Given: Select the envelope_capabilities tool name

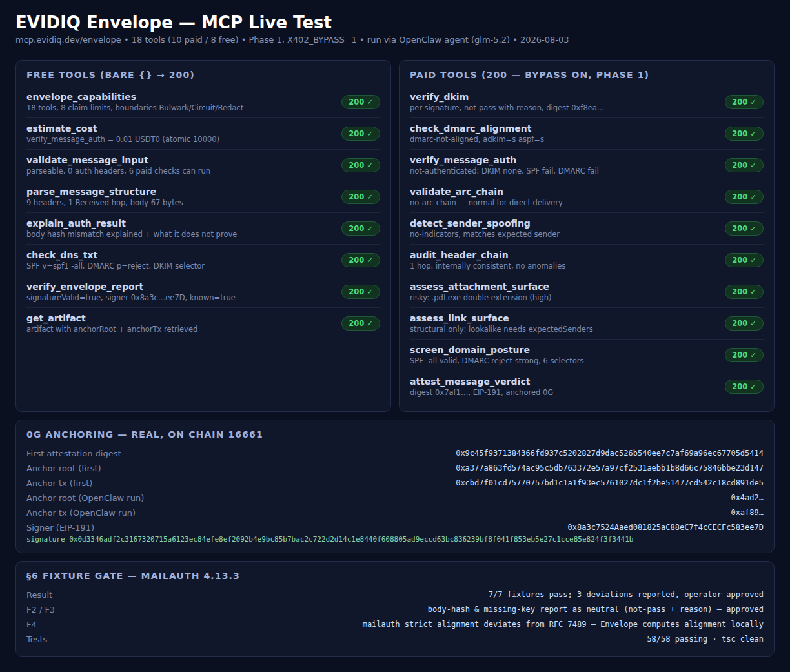Looking at the screenshot, I should click(81, 97).
